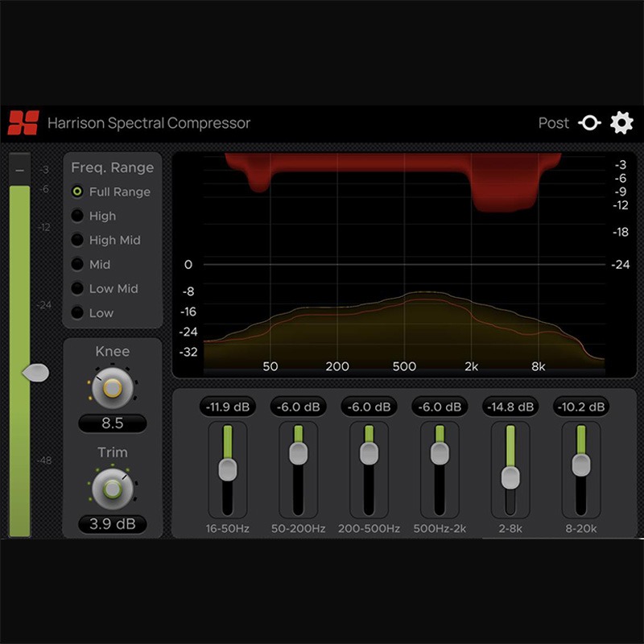This screenshot has width=644, height=644.
Task: Click the 50 frequency marker on graph
Action: coord(270,366)
